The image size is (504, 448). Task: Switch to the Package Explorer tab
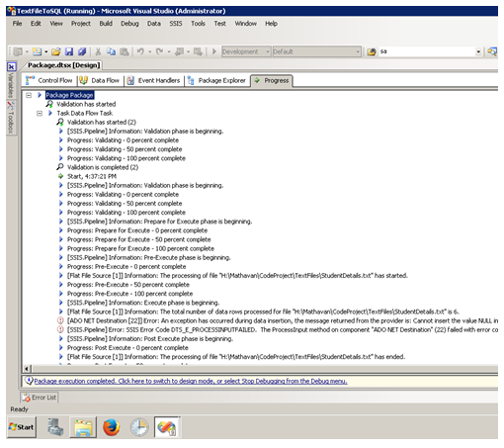pos(216,80)
